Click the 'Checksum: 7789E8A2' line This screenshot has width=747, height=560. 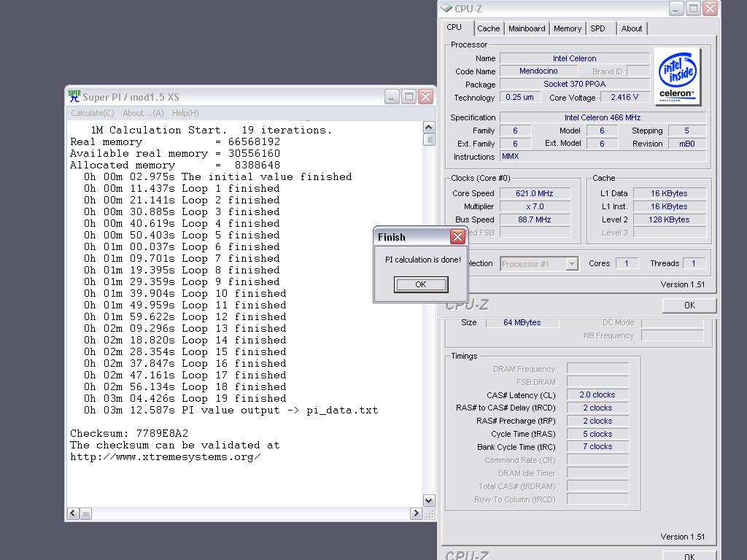click(x=129, y=433)
